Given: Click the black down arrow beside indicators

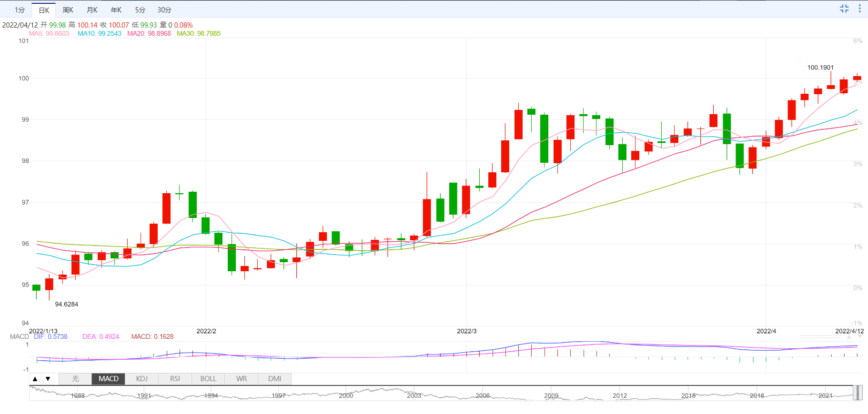Looking at the screenshot, I should tap(48, 379).
